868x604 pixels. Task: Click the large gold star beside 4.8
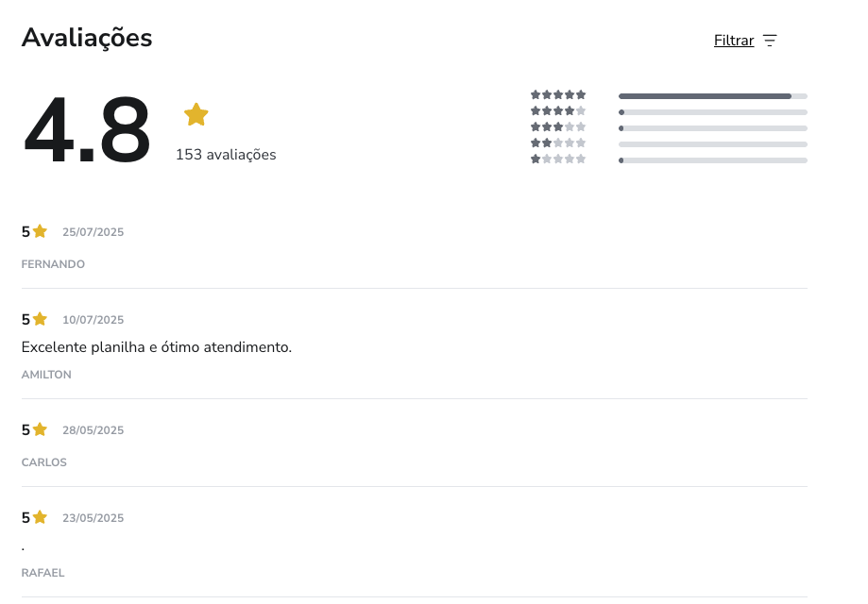tap(196, 114)
